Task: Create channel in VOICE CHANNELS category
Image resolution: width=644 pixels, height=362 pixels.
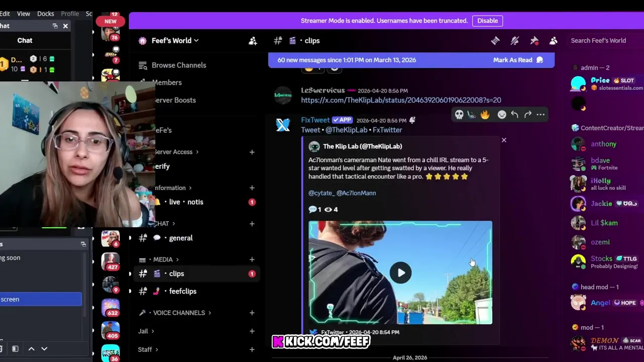Action: (252, 313)
